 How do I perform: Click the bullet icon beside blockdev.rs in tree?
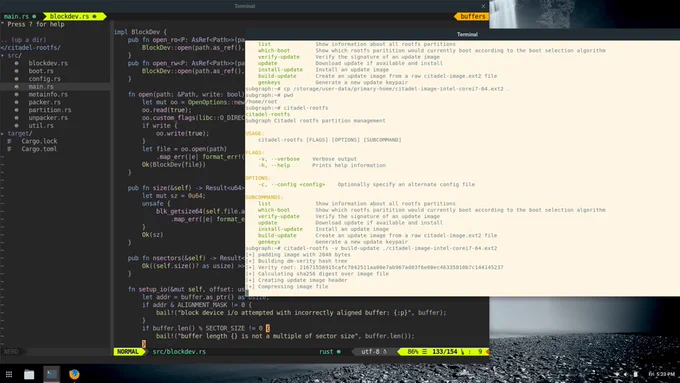(x=16, y=63)
